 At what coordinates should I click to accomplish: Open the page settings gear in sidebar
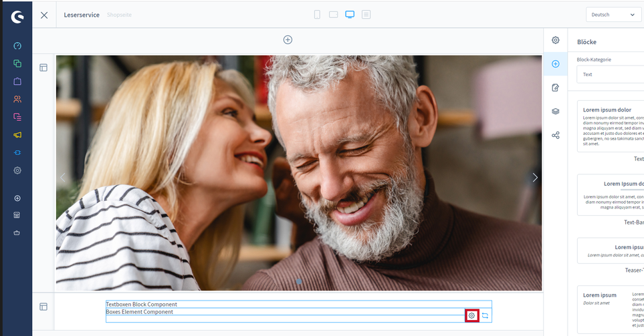coord(556,40)
